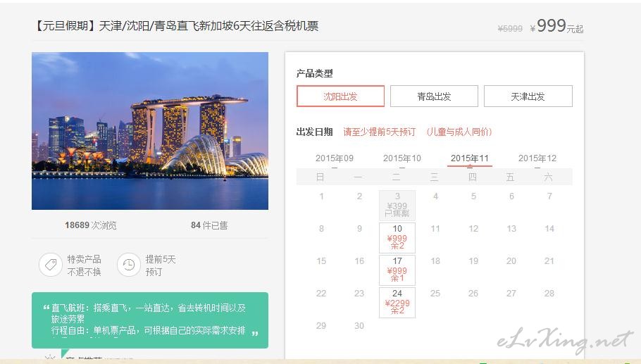This screenshot has width=641, height=364.
Task: Select 沈阳出发 departure option
Action: (x=340, y=96)
